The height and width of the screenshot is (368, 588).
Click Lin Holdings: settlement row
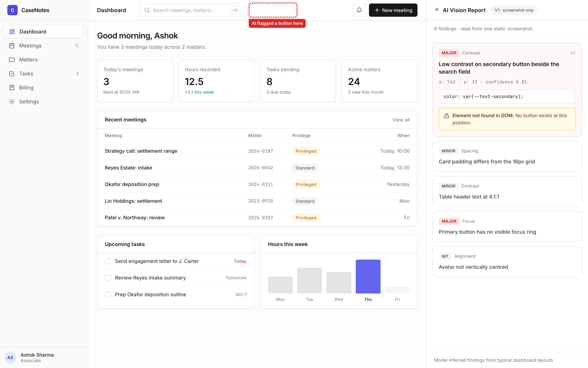[257, 201]
